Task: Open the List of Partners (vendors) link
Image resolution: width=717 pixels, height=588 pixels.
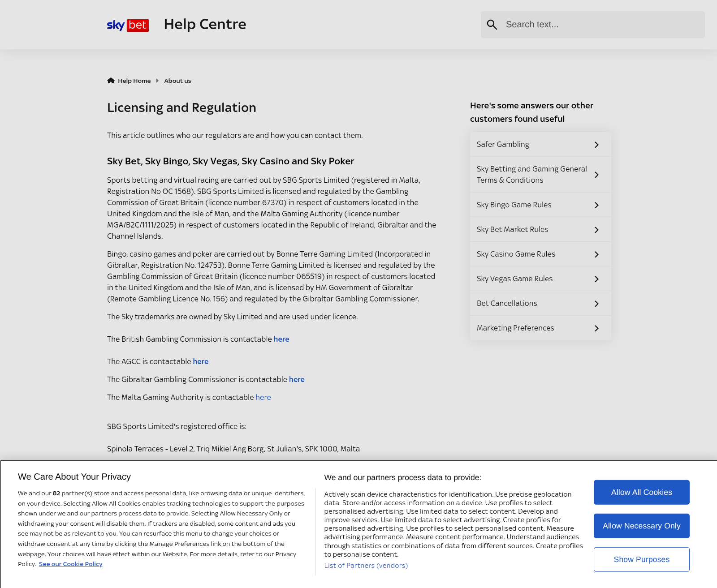Action: 366,566
